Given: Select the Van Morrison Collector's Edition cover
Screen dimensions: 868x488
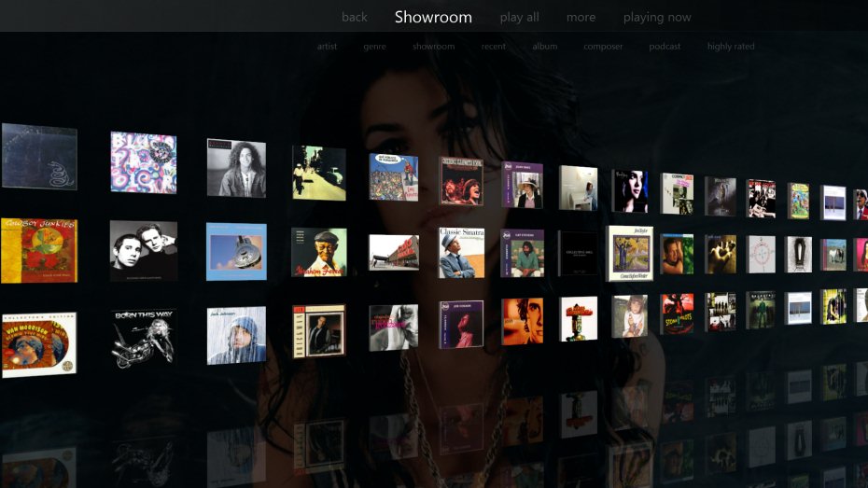Looking at the screenshot, I should [x=39, y=344].
